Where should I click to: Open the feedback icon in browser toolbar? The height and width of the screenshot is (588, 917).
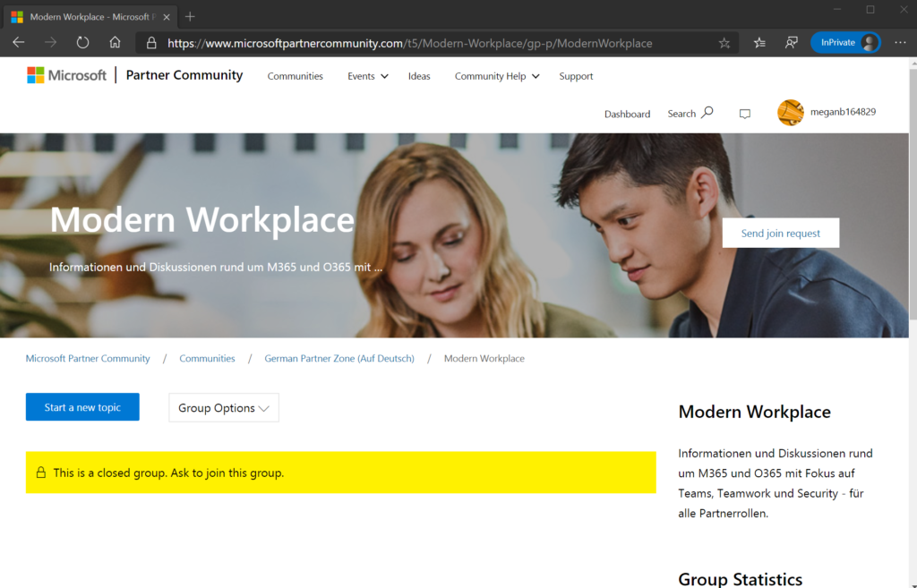pyautogui.click(x=792, y=43)
